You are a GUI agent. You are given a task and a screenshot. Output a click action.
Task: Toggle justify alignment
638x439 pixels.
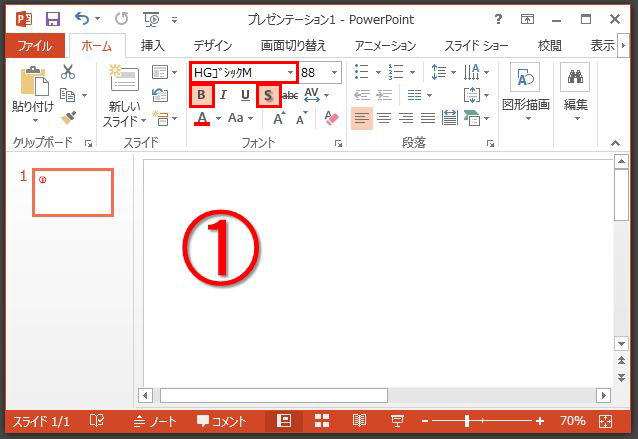428,118
